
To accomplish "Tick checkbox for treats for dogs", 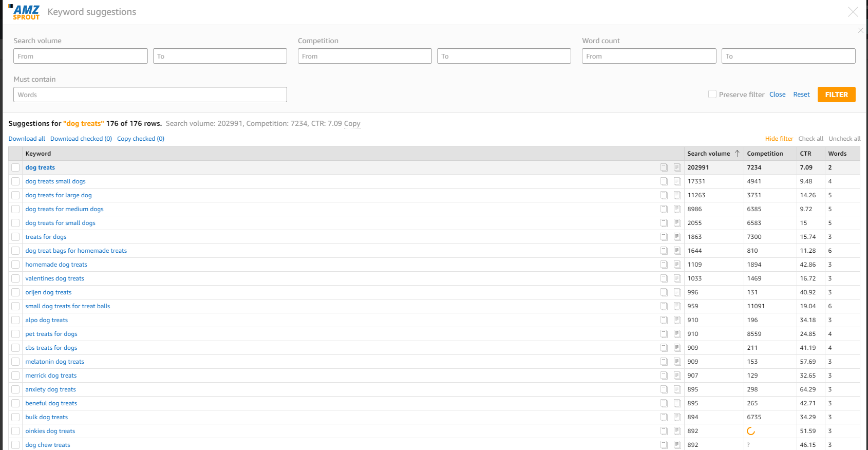I will (x=15, y=237).
